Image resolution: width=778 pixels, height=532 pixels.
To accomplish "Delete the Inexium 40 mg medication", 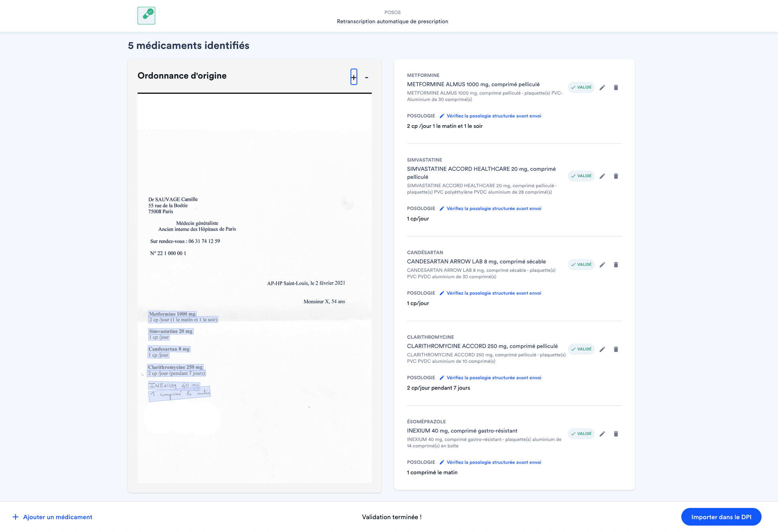I will [616, 434].
